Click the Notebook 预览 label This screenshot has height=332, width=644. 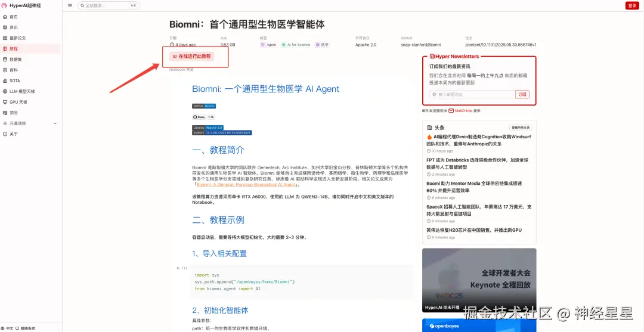click(x=181, y=70)
